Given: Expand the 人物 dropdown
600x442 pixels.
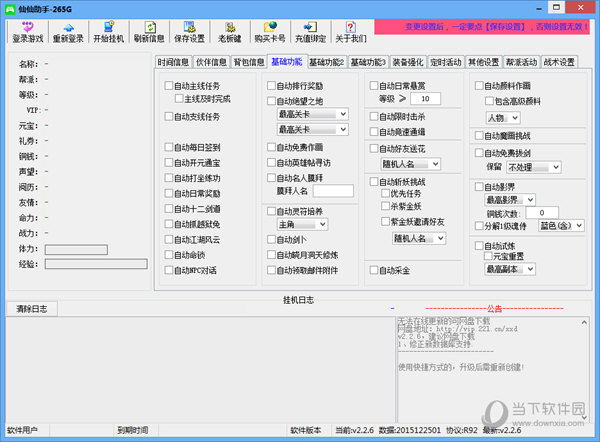Looking at the screenshot, I should 503,117.
